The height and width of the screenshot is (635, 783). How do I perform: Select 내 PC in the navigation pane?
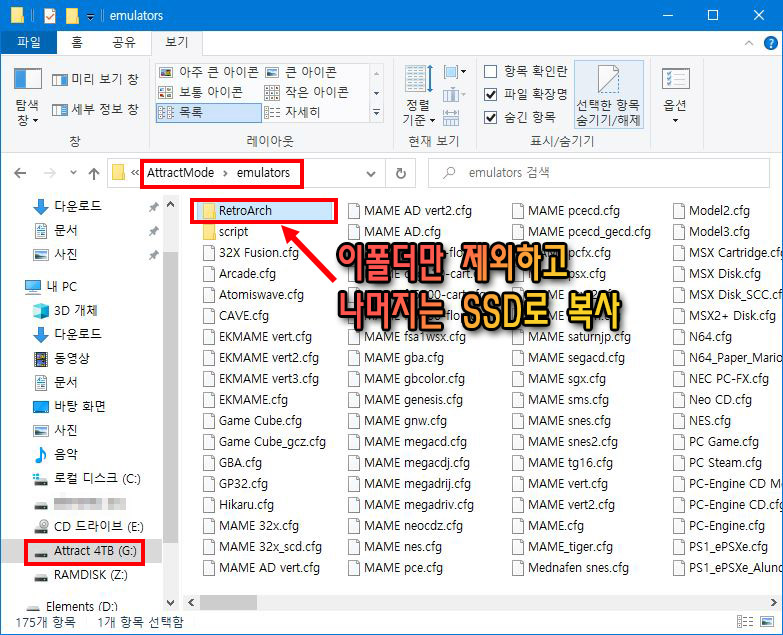pos(61,287)
